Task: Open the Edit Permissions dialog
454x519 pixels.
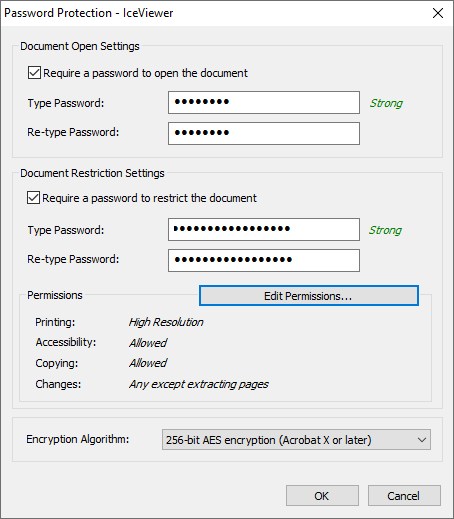Action: click(309, 295)
